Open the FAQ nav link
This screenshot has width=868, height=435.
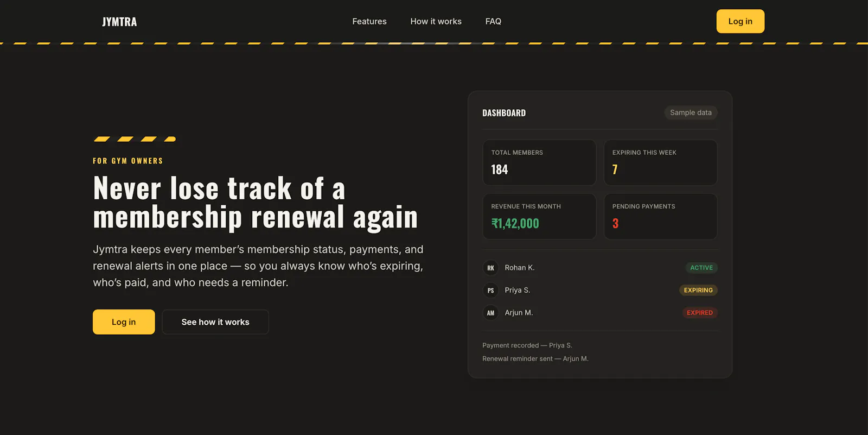tap(493, 21)
